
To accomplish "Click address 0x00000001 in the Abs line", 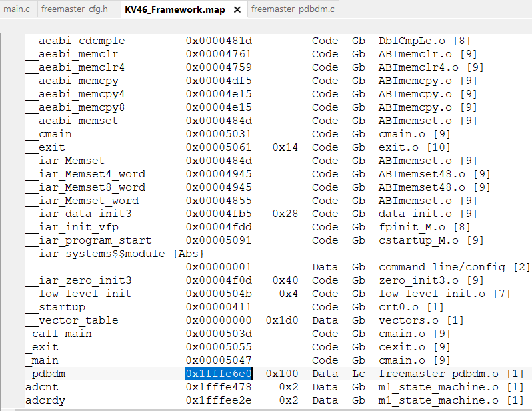I will click(x=219, y=267).
